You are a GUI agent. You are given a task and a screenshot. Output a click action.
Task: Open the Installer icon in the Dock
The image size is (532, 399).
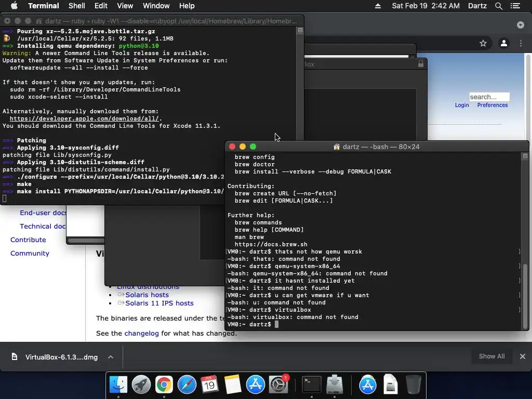335,385
